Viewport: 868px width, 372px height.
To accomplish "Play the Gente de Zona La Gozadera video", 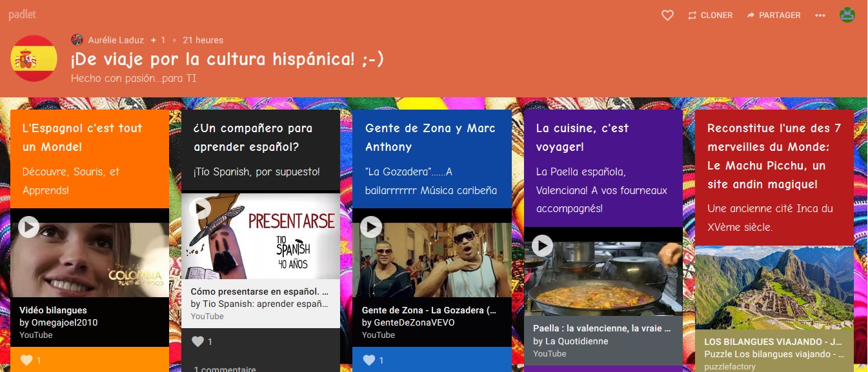I will coord(371,226).
